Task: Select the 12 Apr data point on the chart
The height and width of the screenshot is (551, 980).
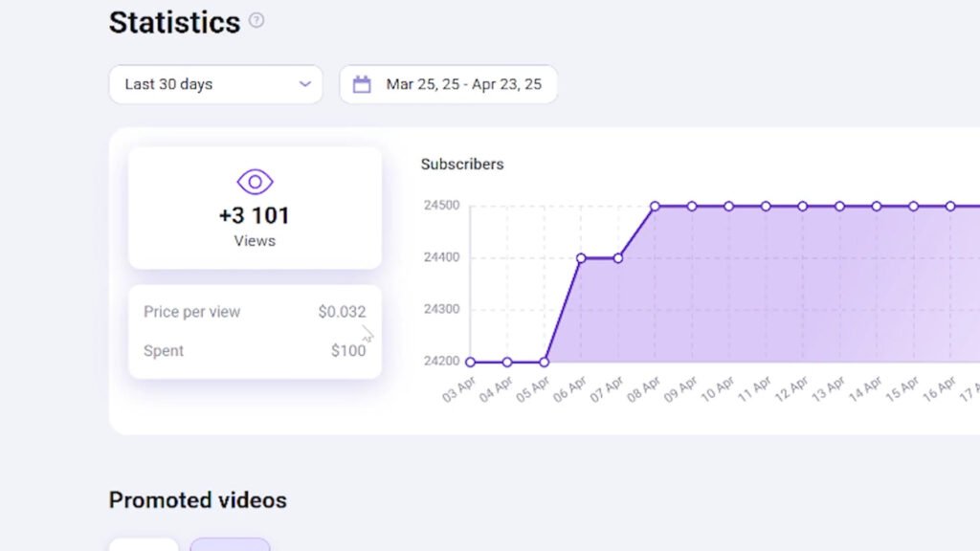Action: click(x=803, y=206)
